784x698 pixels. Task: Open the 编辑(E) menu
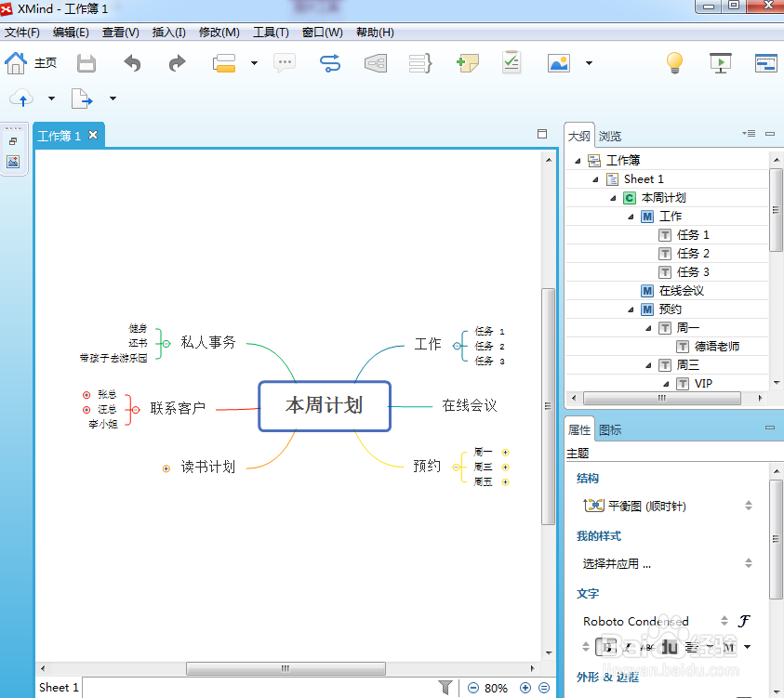(x=71, y=33)
